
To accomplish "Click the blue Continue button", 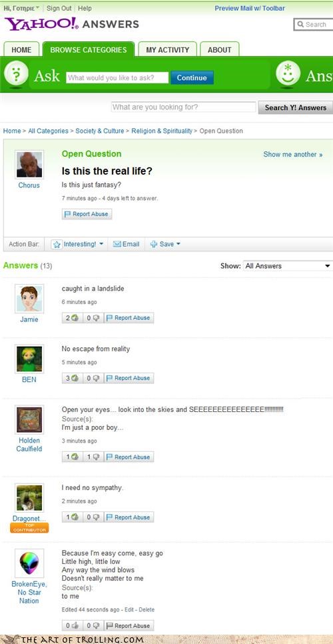I will point(192,77).
